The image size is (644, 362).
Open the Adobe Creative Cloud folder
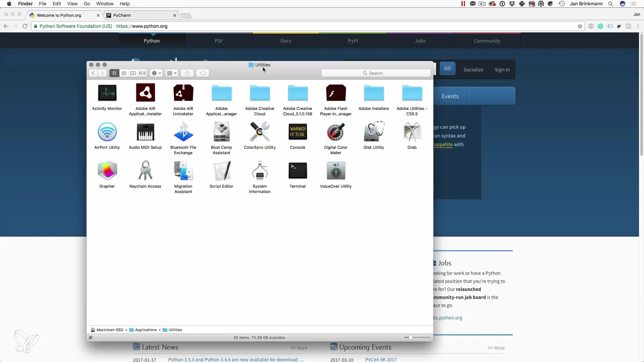[x=260, y=93]
